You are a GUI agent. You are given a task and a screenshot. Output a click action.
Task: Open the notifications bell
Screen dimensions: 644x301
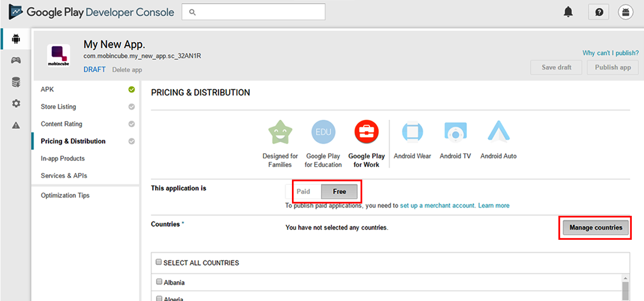569,12
